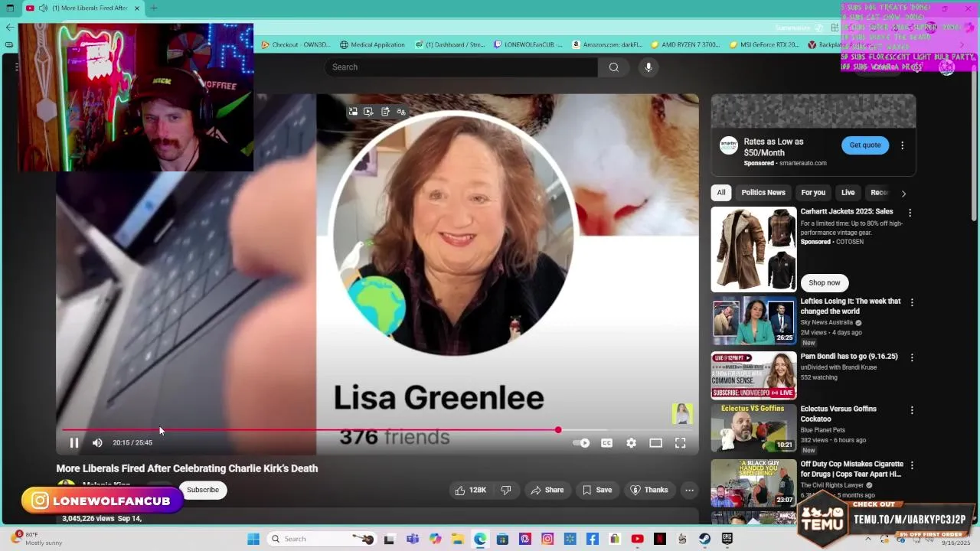
Task: Open YouTube app from taskbar
Action: [637, 539]
